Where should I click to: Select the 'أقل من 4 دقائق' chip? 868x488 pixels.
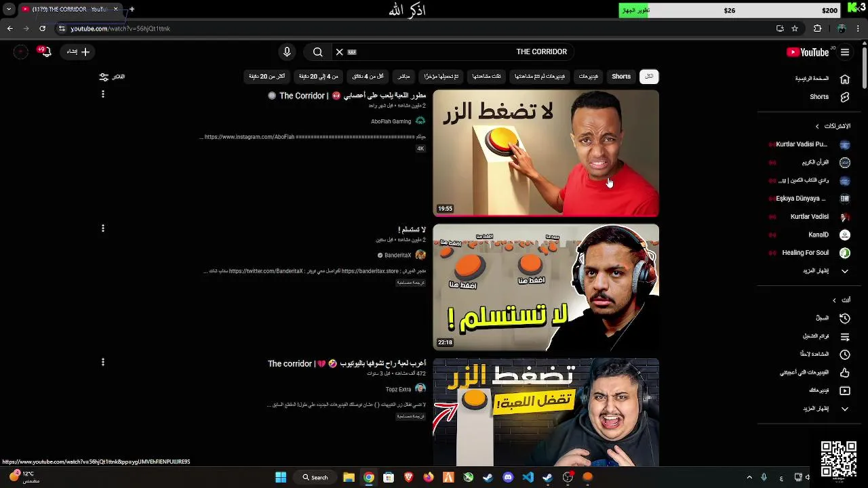point(368,77)
